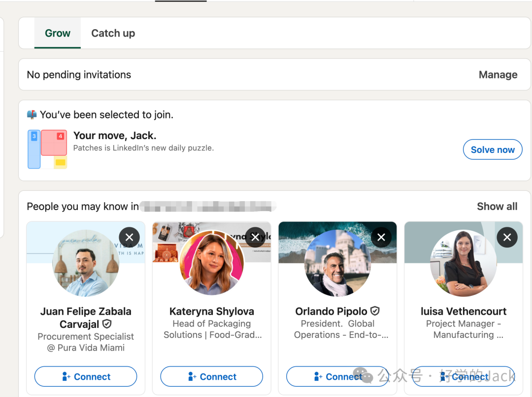Connect with luisa Vethencourt
Viewport: 532px width, 397px height.
464,376
